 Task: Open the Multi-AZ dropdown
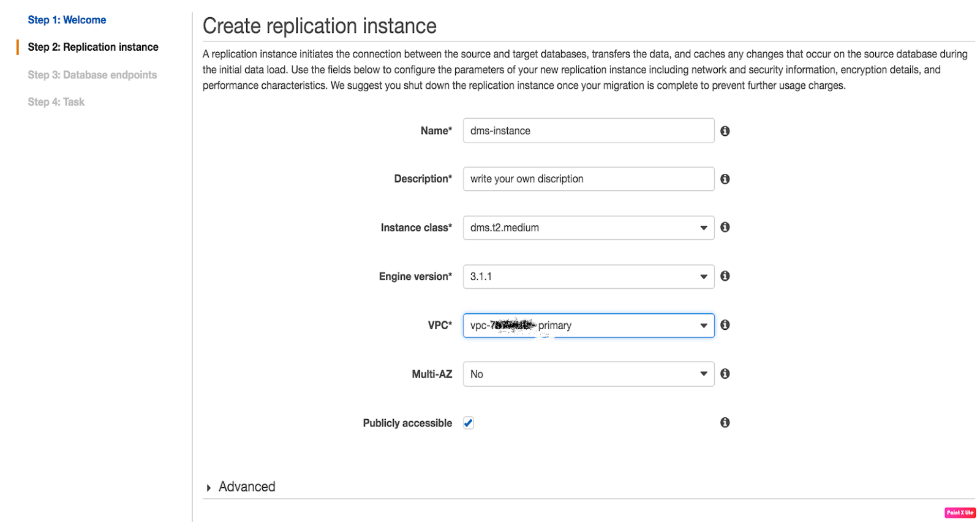tap(588, 374)
